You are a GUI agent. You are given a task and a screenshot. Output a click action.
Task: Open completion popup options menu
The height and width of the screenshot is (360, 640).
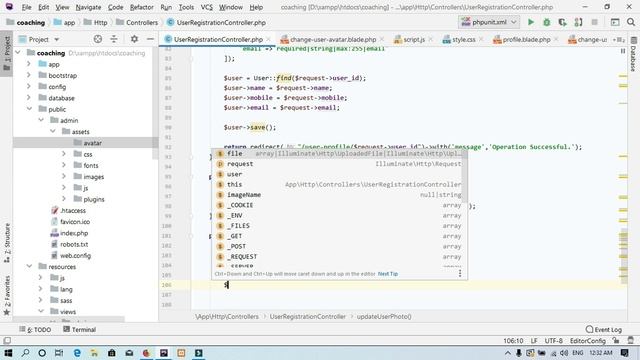tap(460, 273)
